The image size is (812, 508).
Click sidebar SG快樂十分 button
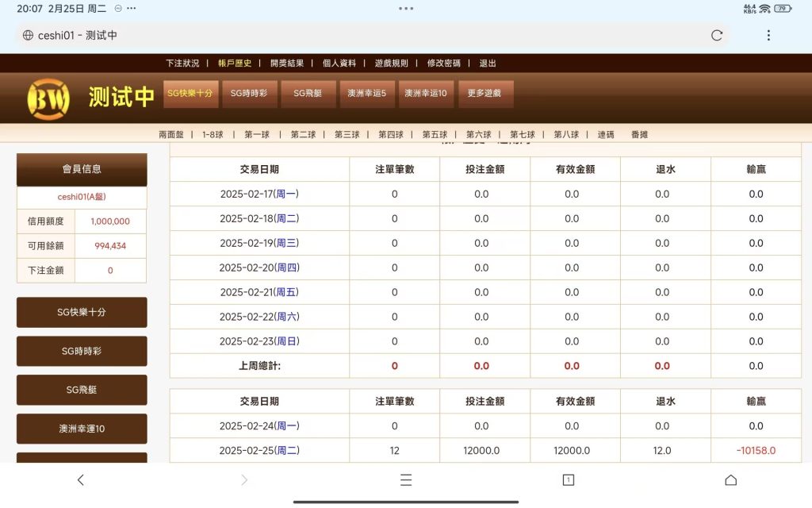tap(82, 312)
